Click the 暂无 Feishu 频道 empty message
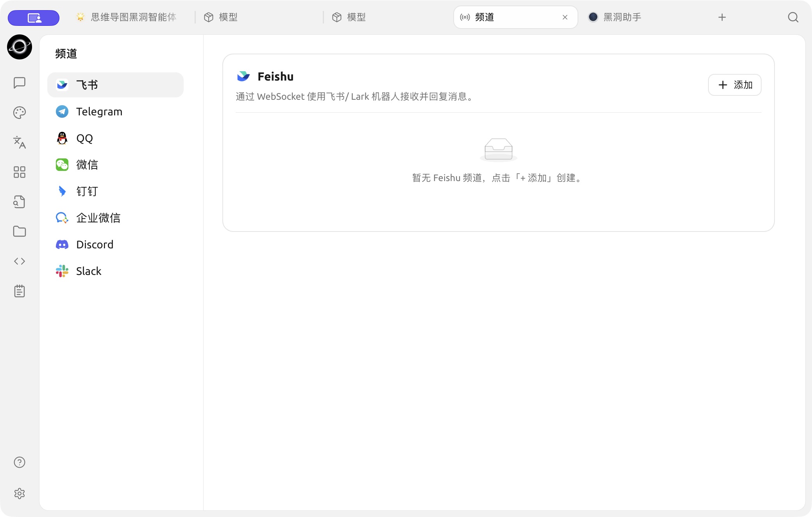The image size is (812, 517). point(497,178)
